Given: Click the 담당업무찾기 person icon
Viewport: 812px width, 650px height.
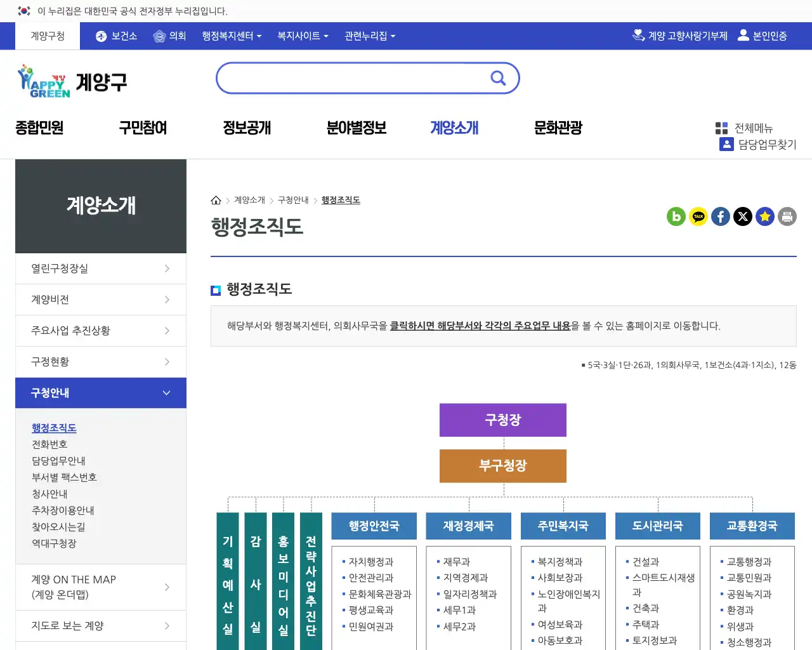Looking at the screenshot, I should (726, 144).
